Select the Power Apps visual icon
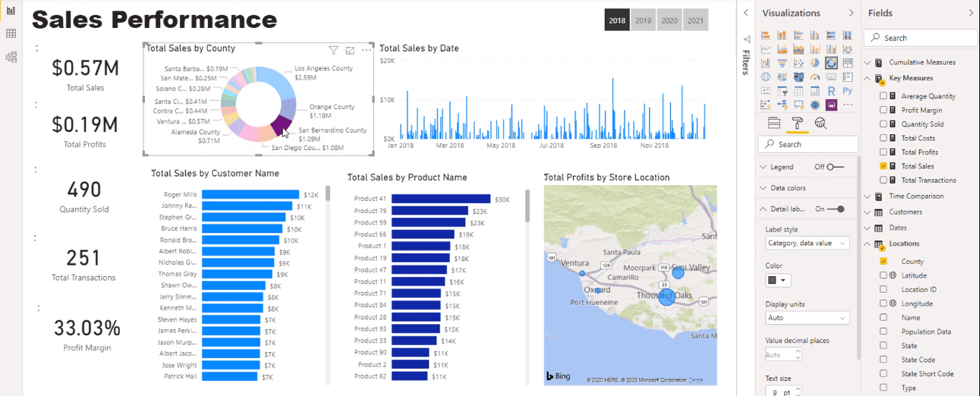 831,105
